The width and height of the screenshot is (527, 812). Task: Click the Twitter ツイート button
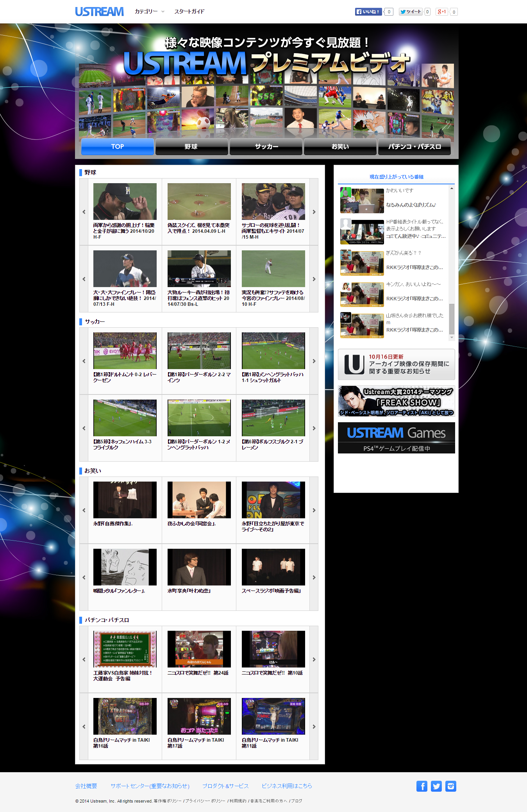pyautogui.click(x=411, y=12)
